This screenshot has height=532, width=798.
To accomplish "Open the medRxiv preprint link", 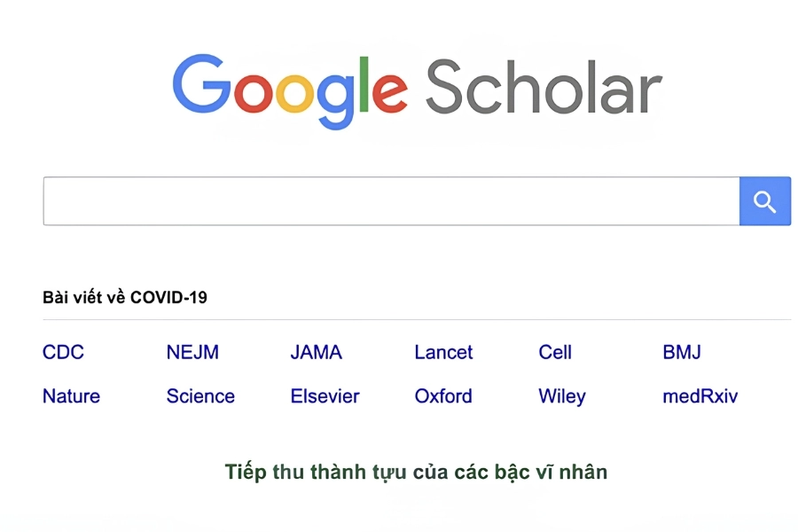I will [700, 396].
